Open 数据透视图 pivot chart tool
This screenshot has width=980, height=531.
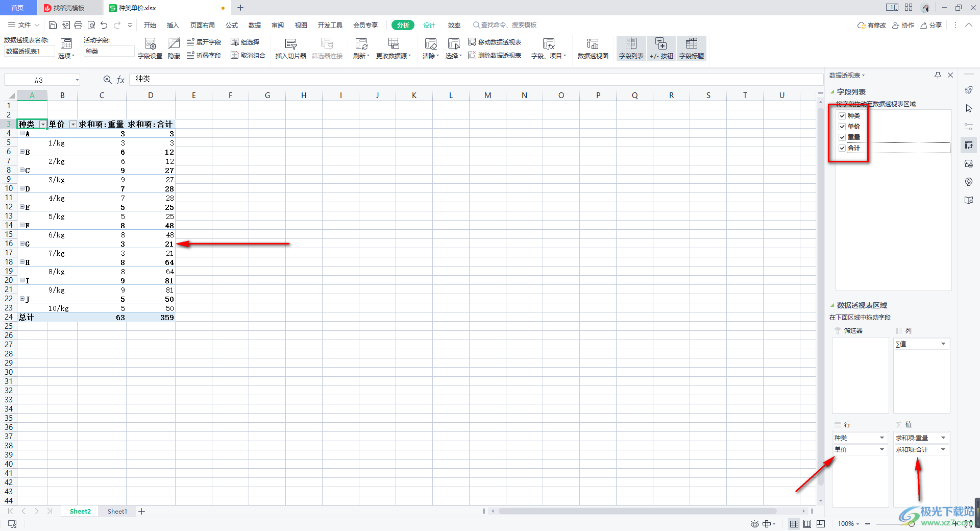coord(593,49)
